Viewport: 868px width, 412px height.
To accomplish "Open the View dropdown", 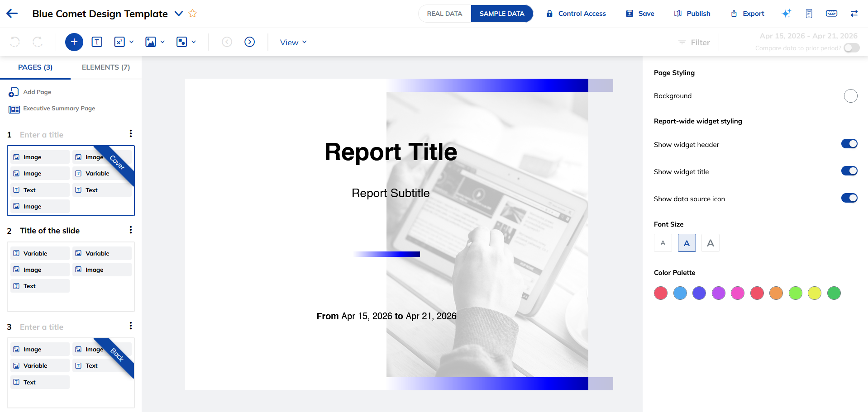I will point(293,43).
